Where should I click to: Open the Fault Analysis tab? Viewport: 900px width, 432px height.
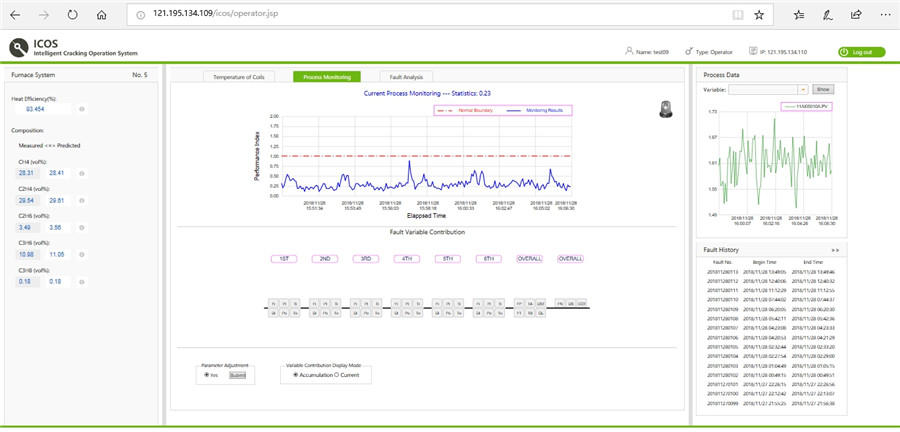[406, 76]
